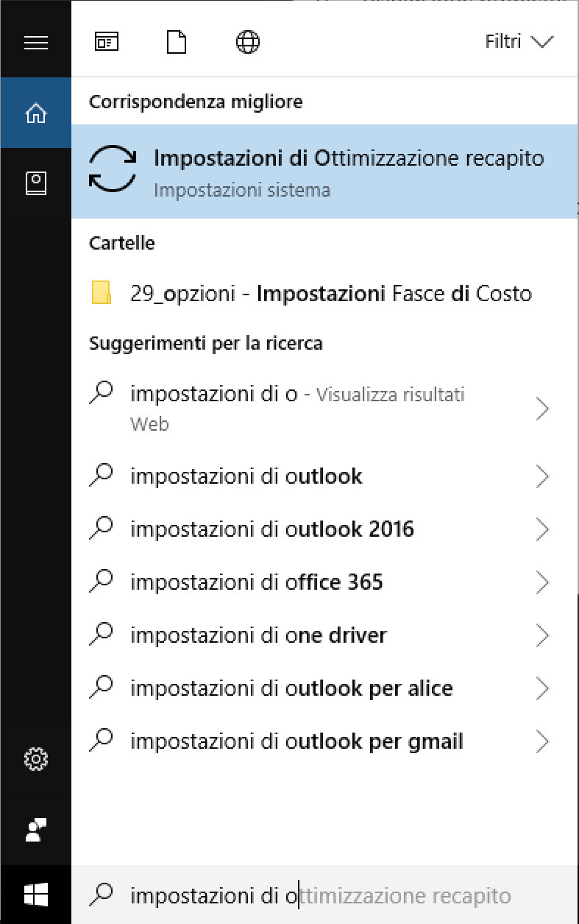Open Impostazioni di Ottimizzazione recapito result

coord(324,172)
